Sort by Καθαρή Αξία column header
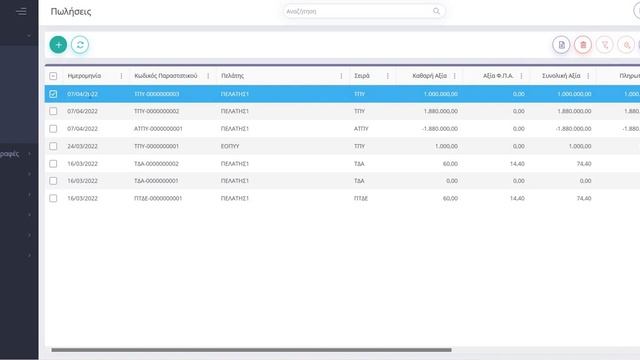Screen dimensions: 640x360 pyautogui.click(x=429, y=76)
